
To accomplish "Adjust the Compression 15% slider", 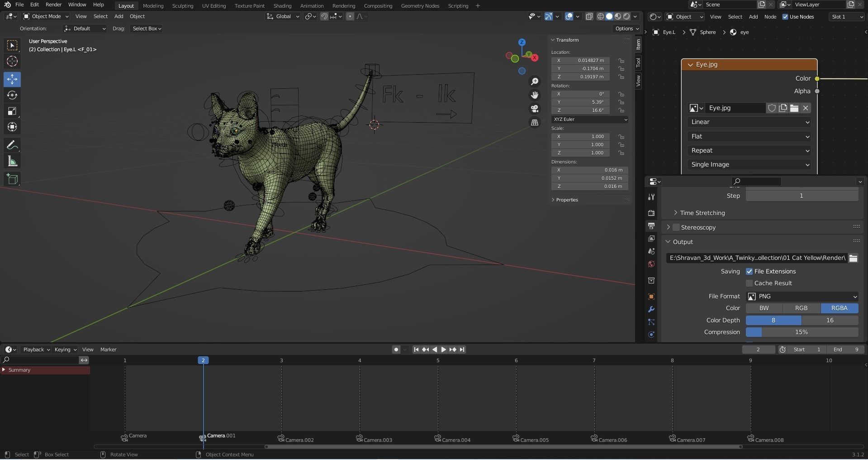I will [x=802, y=332].
